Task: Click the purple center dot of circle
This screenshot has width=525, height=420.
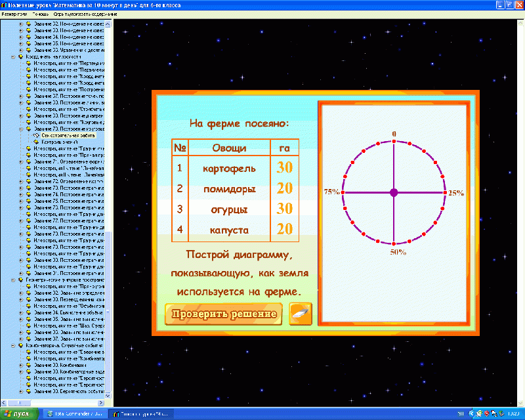Action: (394, 192)
